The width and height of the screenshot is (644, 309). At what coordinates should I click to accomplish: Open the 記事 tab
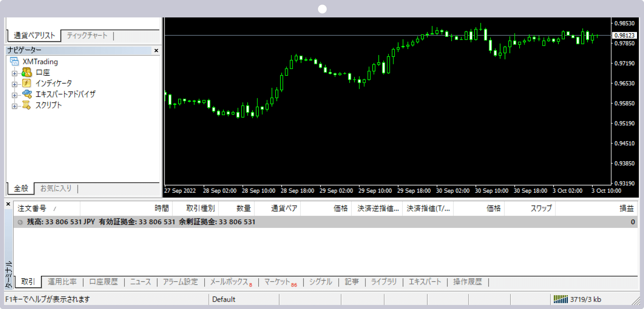point(352,282)
